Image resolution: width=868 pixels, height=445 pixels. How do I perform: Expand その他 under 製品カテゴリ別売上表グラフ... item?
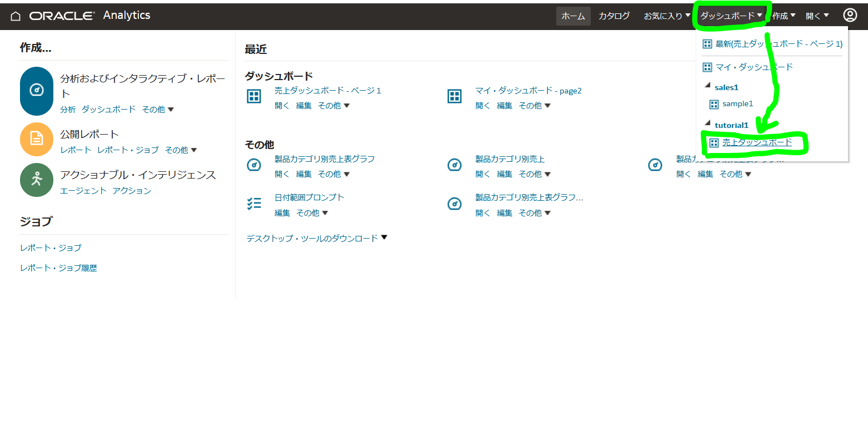coord(535,213)
